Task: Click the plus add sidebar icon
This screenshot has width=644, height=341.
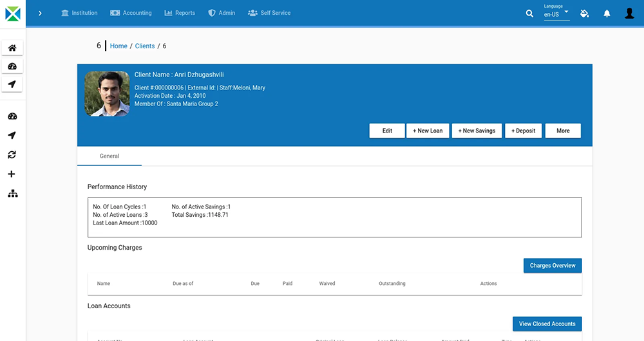Action: 12,174
